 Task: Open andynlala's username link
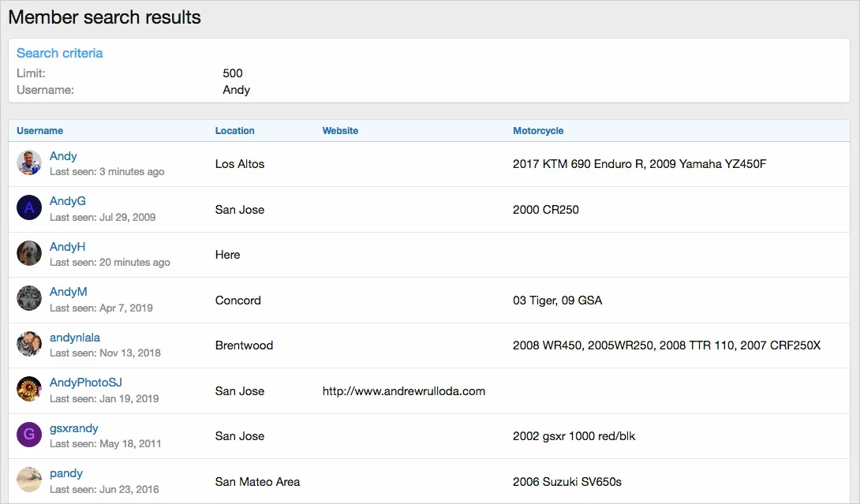click(x=75, y=338)
